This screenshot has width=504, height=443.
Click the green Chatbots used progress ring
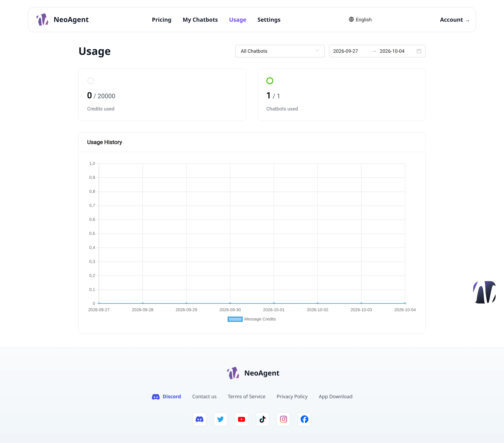[x=270, y=81]
